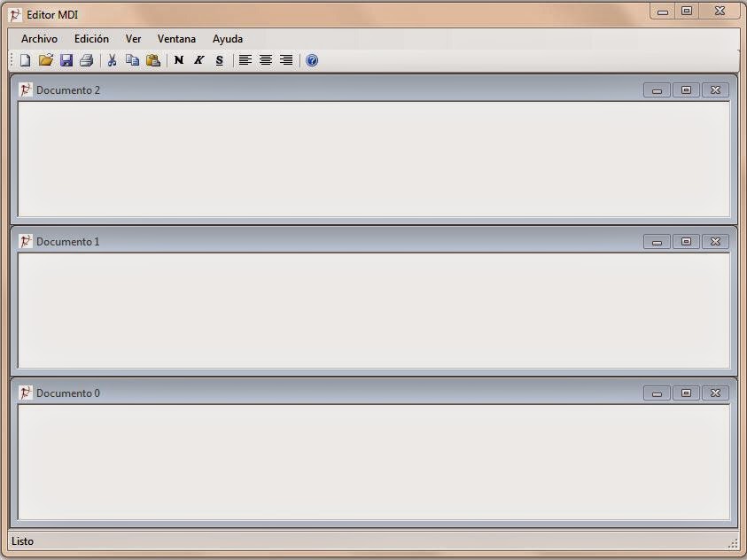Image resolution: width=747 pixels, height=560 pixels.
Task: Minimize the Editor MDI main window
Action: point(663,12)
